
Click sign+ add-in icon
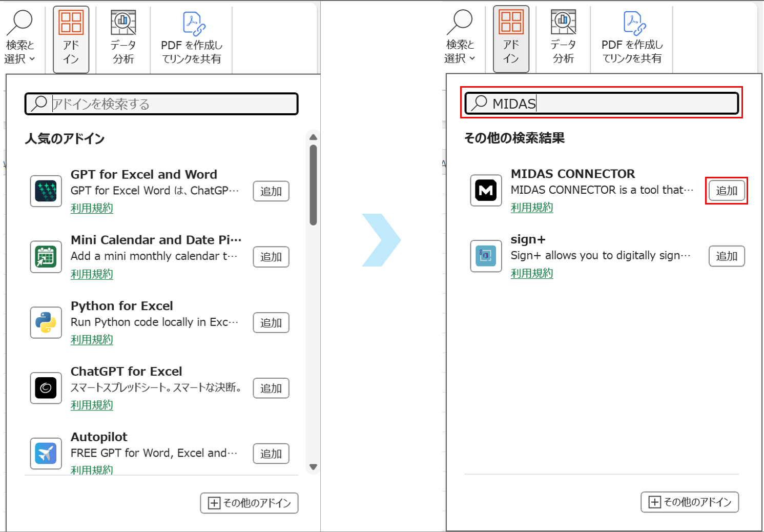coord(486,256)
